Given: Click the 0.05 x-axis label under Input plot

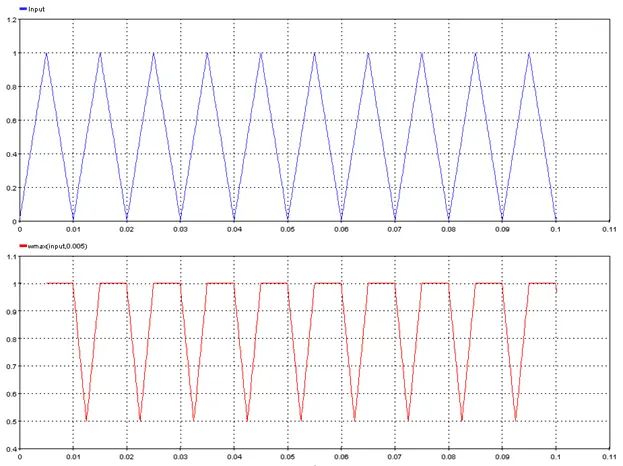Looking at the screenshot, I should [288, 229].
